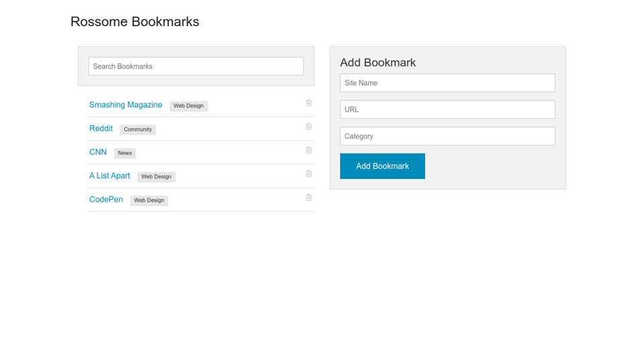644x362 pixels.
Task: Delete the Smashing Magazine bookmark
Action: 309,103
